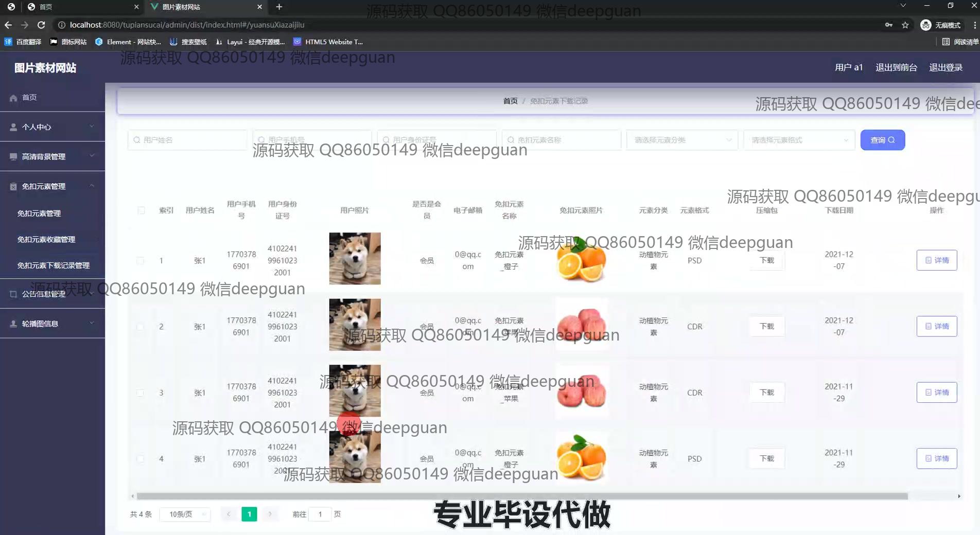Expand the 轮播图信息 sidebar menu
The width and height of the screenshot is (980, 535).
(52, 324)
